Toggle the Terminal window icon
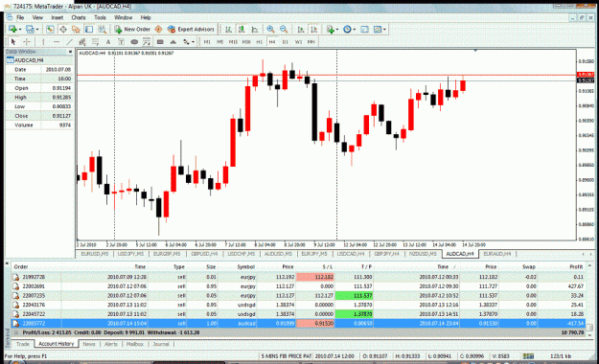The height and width of the screenshot is (364, 599). 89,29
